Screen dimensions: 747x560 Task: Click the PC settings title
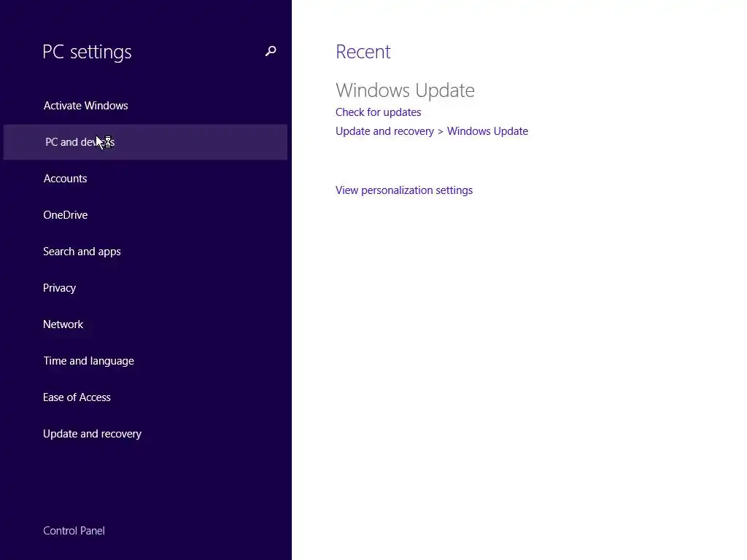click(87, 52)
